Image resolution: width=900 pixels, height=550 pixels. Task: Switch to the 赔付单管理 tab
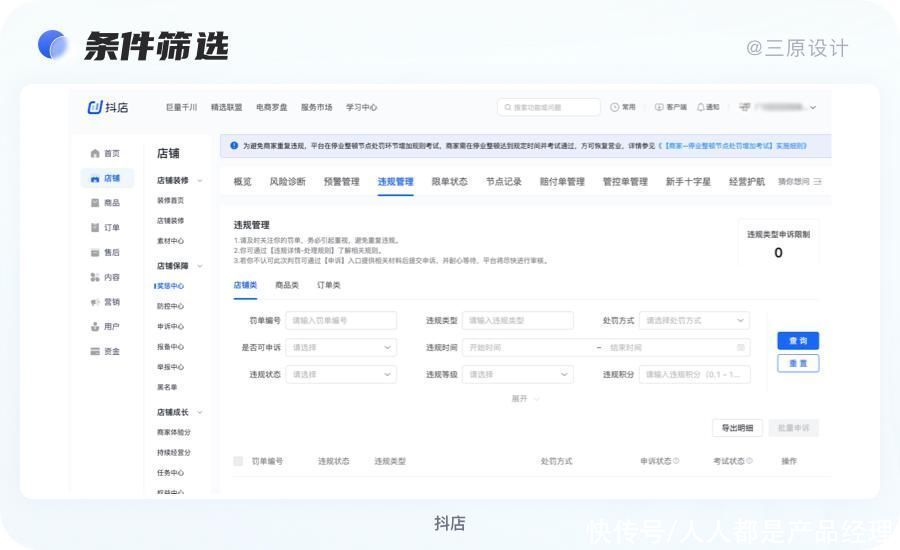562,181
